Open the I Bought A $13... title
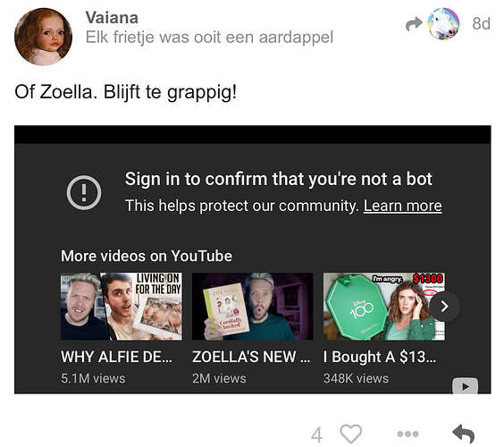Screen dimensions: 504x447 (x=380, y=357)
